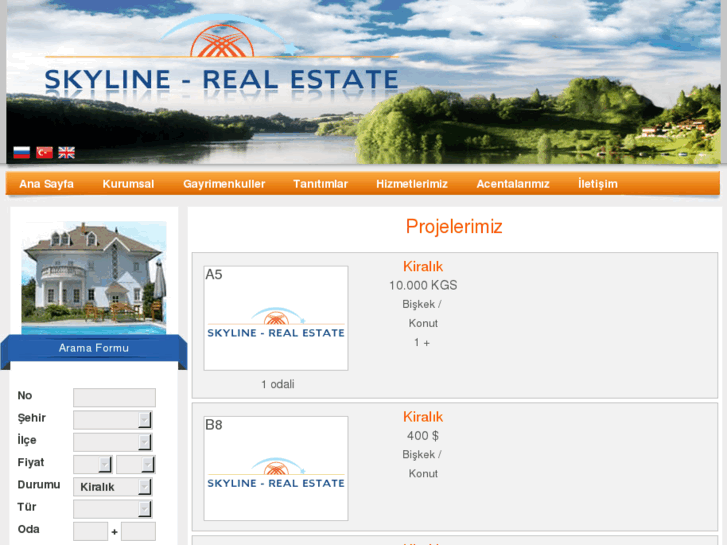Switch language with the Turkish flag icon
Viewport: 727px width, 545px height.
coord(45,153)
